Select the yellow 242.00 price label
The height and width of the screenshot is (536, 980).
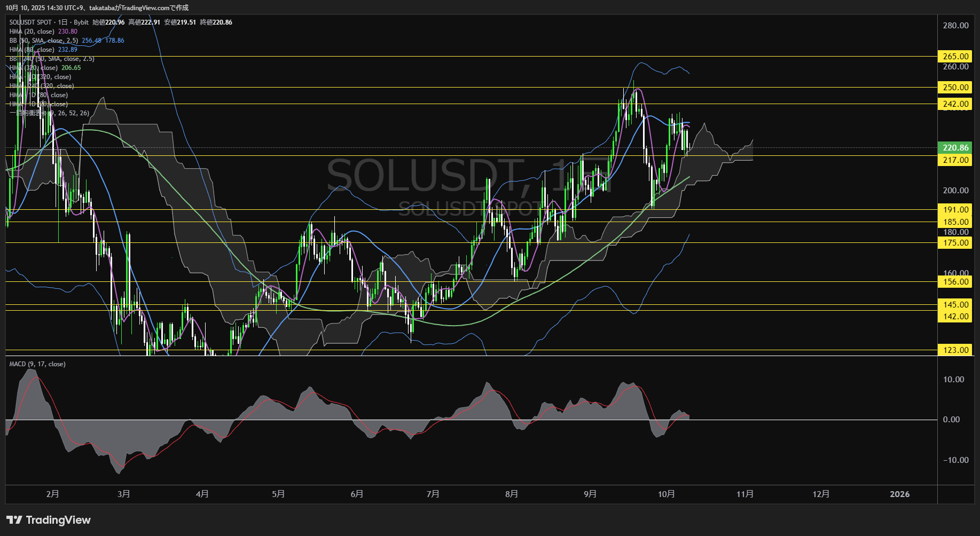pyautogui.click(x=955, y=104)
